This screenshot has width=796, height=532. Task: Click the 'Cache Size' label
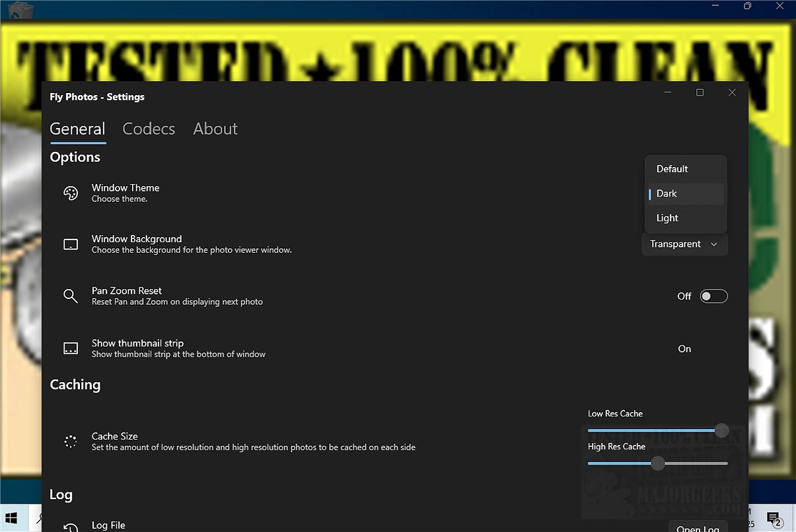pyautogui.click(x=115, y=436)
